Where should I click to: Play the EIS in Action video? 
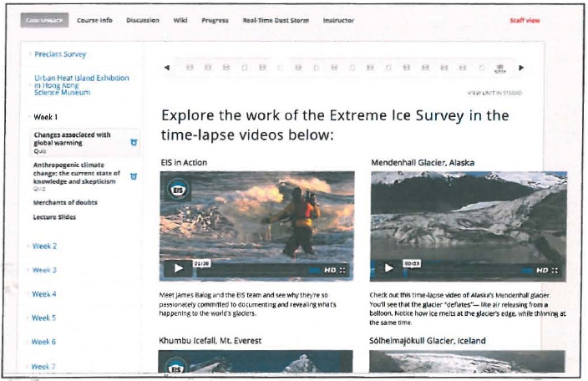tap(179, 268)
